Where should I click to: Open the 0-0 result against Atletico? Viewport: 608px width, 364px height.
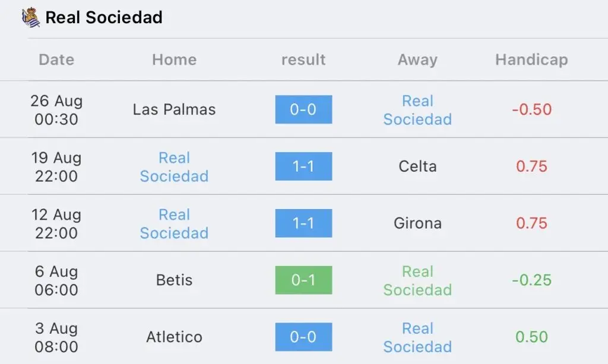(x=303, y=337)
